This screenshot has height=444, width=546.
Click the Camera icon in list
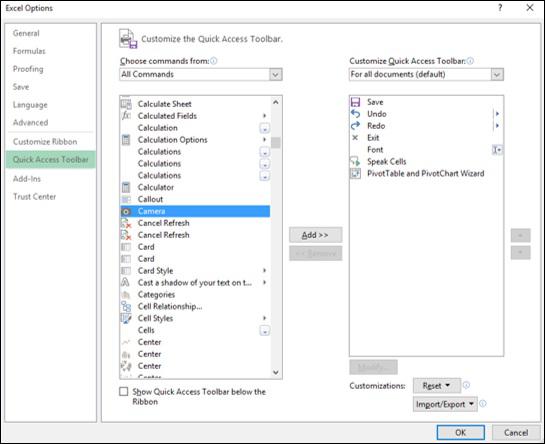[x=126, y=211]
